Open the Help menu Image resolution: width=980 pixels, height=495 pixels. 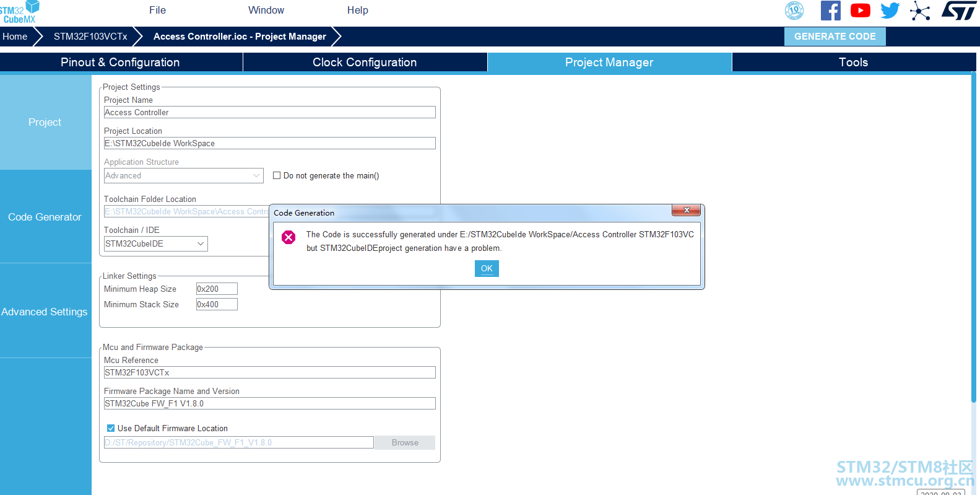coord(358,10)
